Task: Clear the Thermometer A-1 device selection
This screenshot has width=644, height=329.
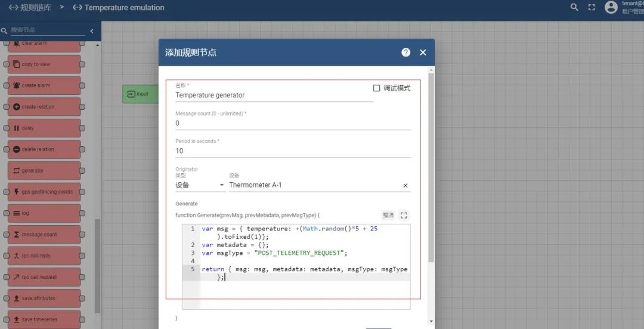Action: point(405,186)
